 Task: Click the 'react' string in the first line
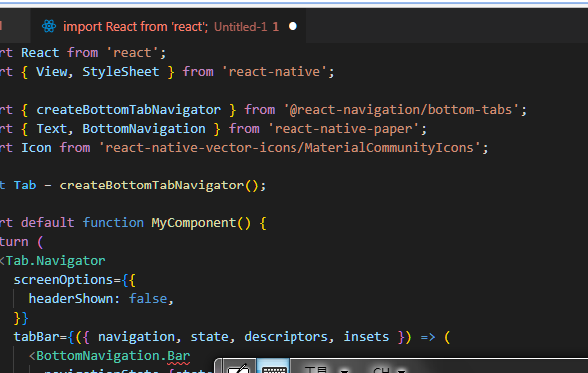click(132, 53)
